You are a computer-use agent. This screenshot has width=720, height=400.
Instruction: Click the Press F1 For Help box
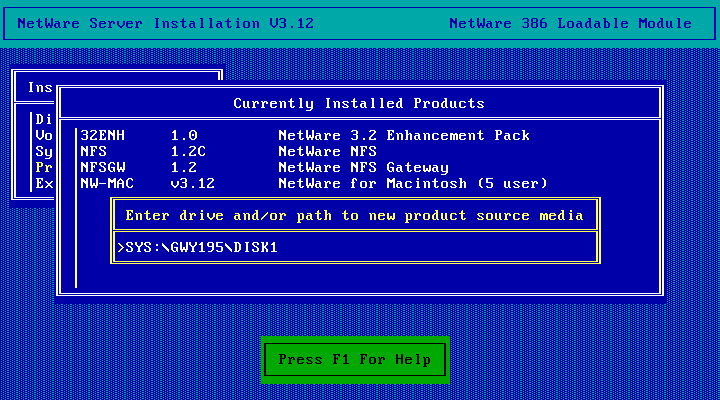355,360
